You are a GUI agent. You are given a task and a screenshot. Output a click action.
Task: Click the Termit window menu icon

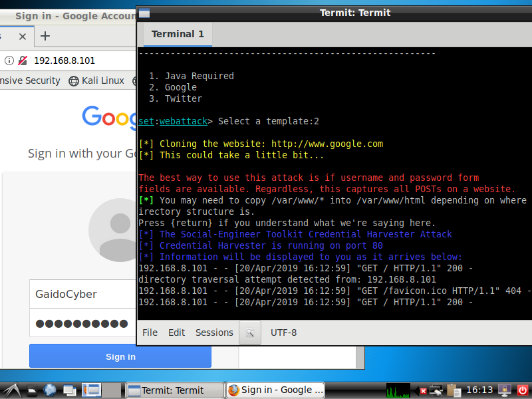[144, 13]
